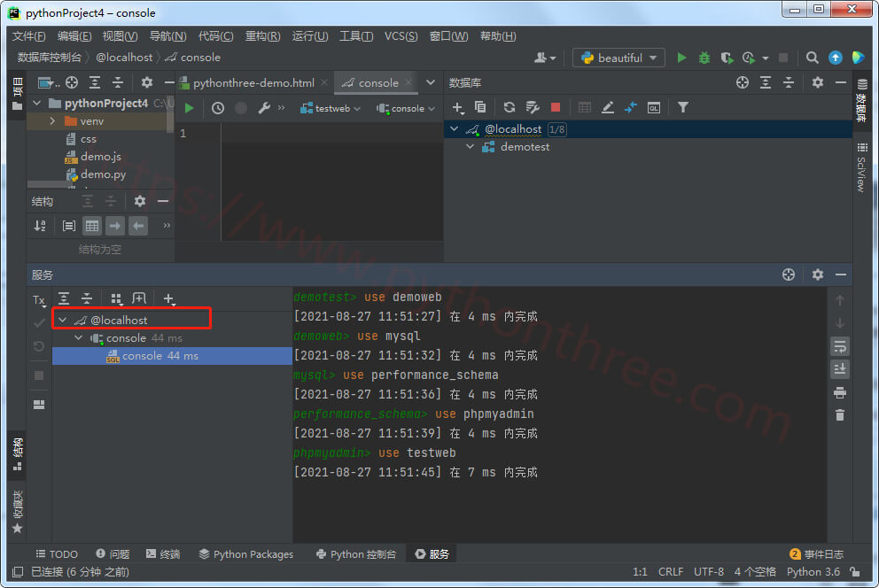
Task: Open the testweb schema dropdown
Action: point(331,109)
